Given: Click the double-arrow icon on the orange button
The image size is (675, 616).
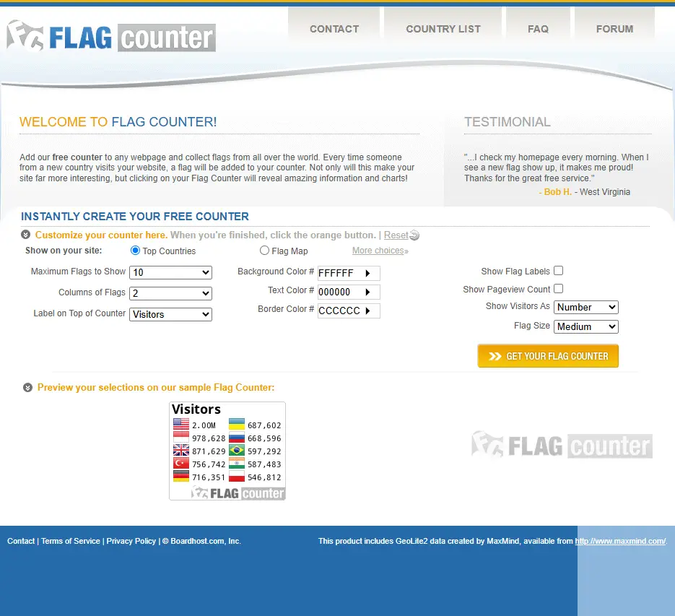Looking at the screenshot, I should (x=495, y=356).
